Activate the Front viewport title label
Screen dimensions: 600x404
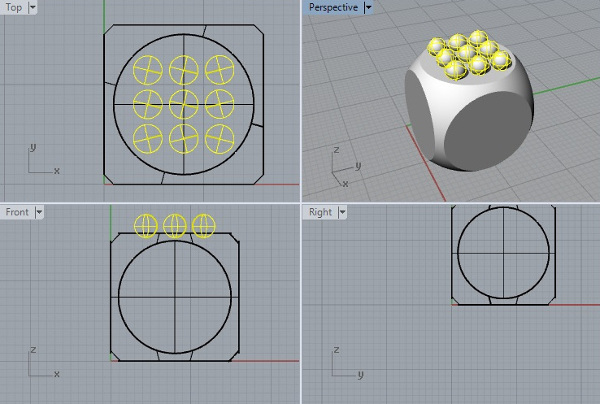pos(17,212)
